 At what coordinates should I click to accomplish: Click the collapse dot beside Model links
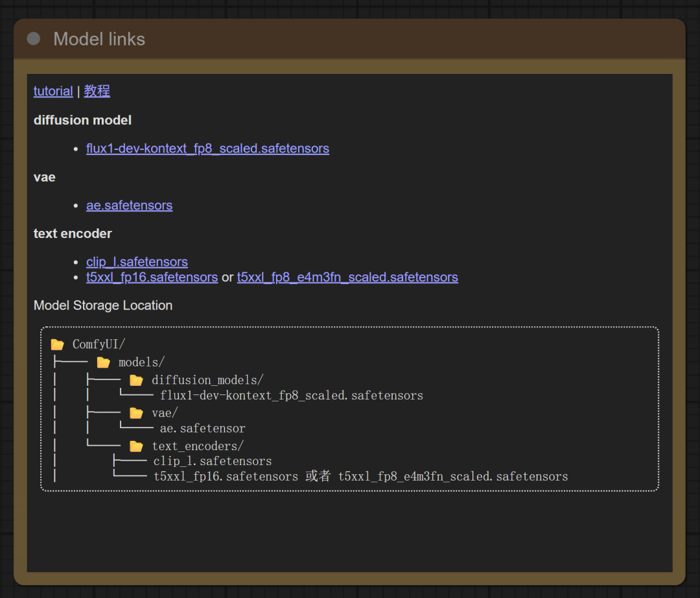[x=33, y=38]
